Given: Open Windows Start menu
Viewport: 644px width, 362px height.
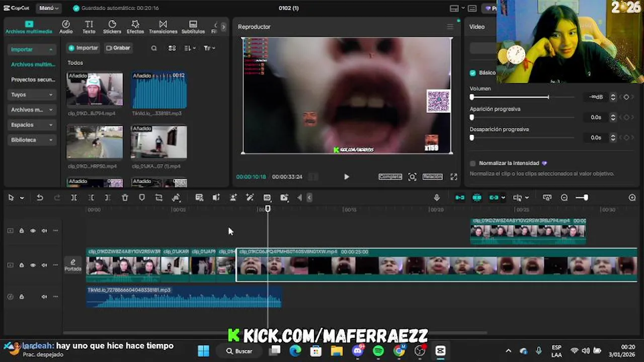Looking at the screenshot, I should 203,351.
